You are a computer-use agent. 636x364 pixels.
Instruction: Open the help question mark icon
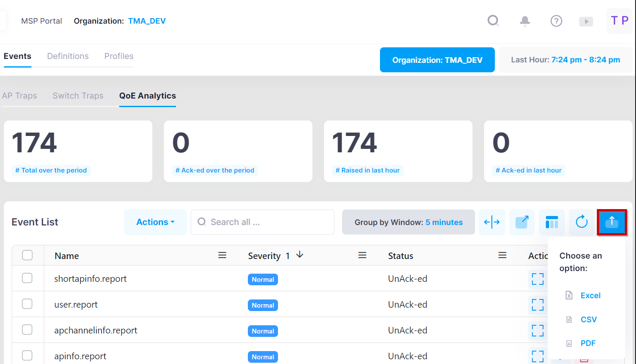556,21
